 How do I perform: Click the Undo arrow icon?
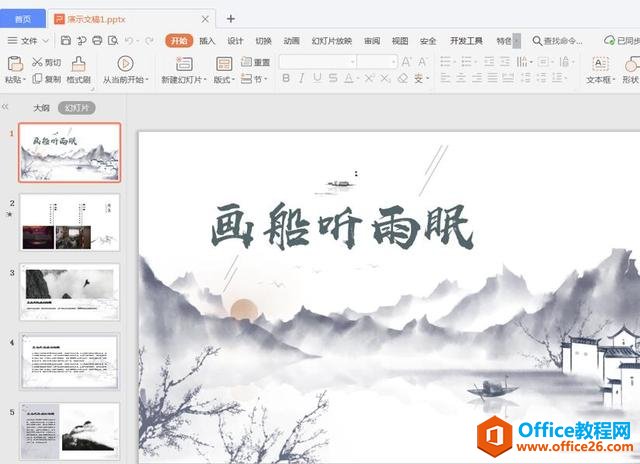[129, 40]
